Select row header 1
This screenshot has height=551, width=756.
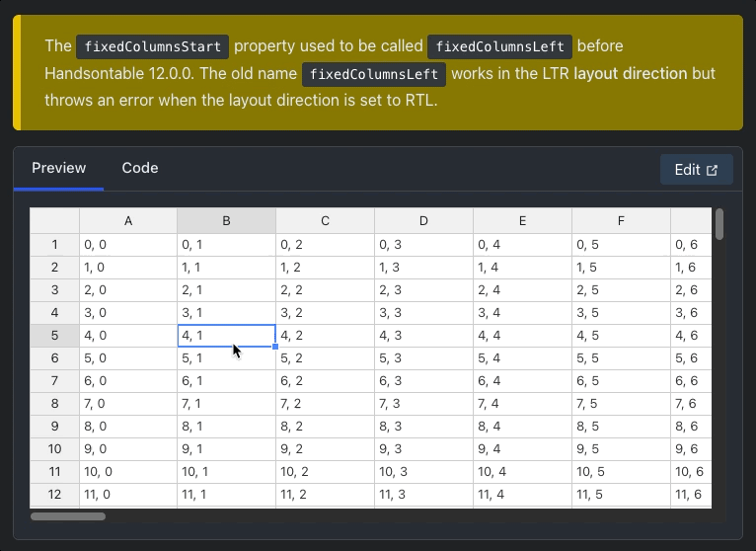(54, 245)
